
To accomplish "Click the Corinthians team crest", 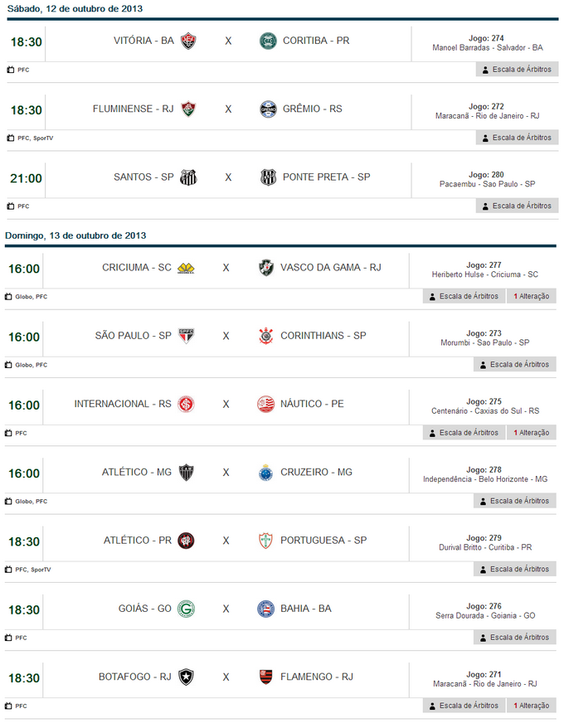I will coord(265,336).
